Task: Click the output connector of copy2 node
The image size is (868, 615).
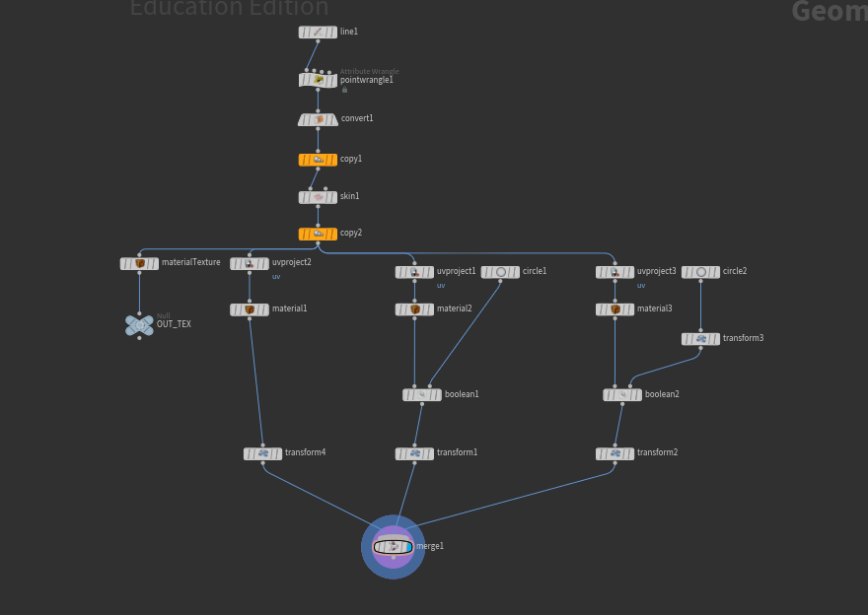Action: pos(318,243)
